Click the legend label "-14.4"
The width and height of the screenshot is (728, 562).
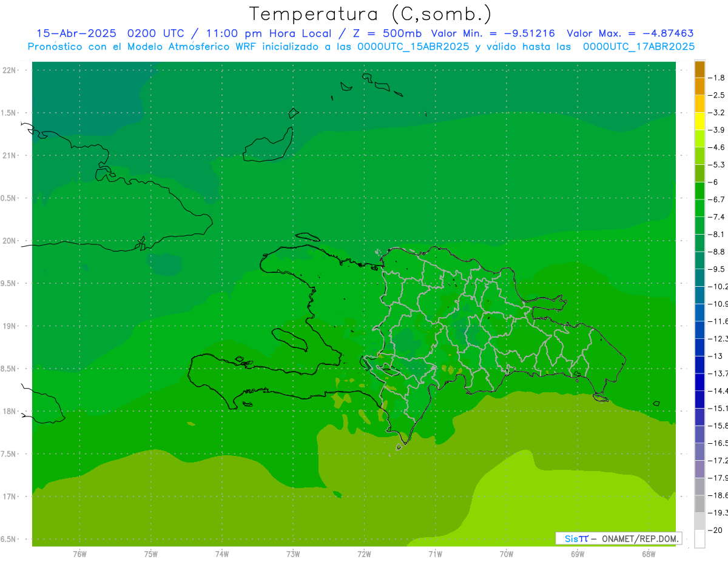pos(718,390)
